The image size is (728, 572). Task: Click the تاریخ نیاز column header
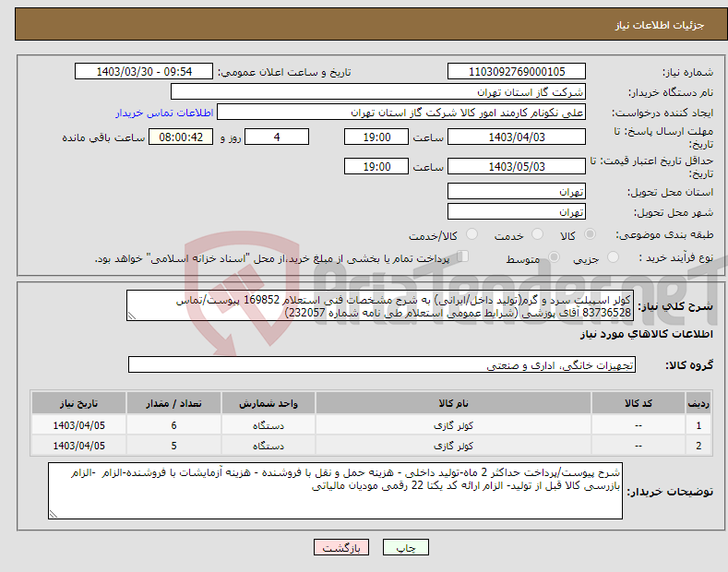point(78,403)
